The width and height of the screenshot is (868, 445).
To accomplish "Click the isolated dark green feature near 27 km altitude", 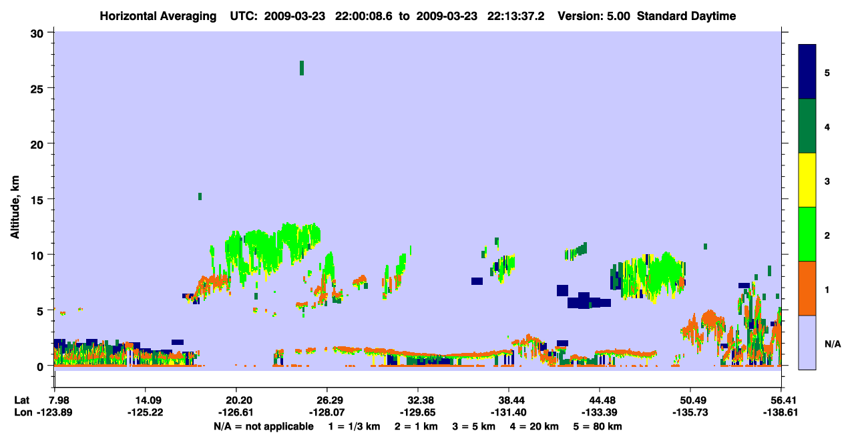I will pyautogui.click(x=302, y=67).
